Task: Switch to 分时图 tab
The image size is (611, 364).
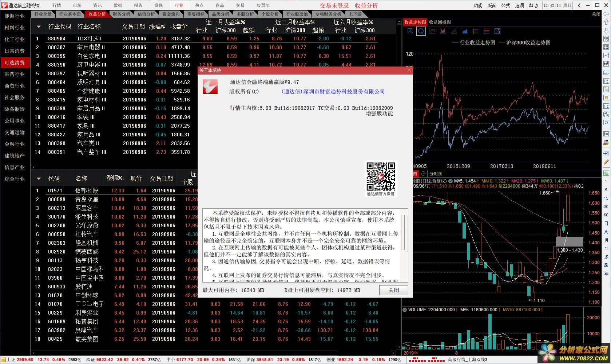Action: click(x=436, y=174)
